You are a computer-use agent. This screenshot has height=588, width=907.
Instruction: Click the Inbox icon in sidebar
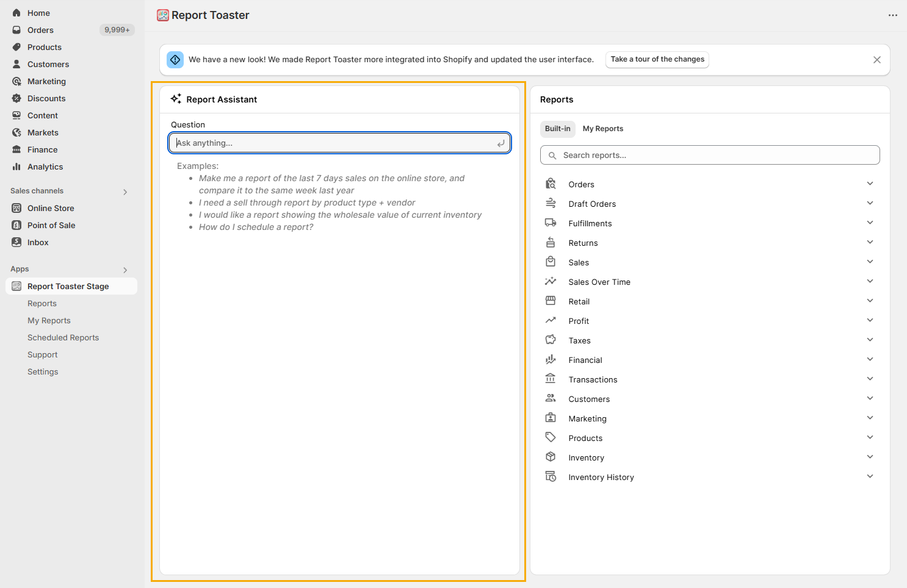(16, 242)
